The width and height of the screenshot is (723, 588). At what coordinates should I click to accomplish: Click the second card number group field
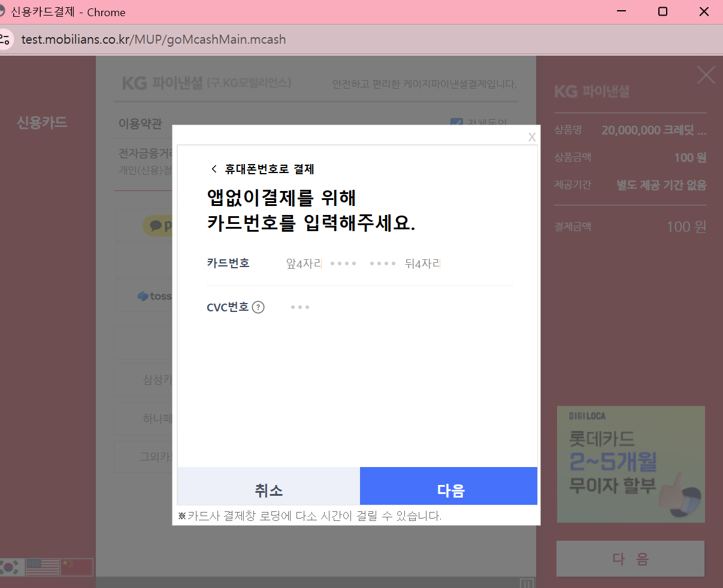click(x=343, y=263)
